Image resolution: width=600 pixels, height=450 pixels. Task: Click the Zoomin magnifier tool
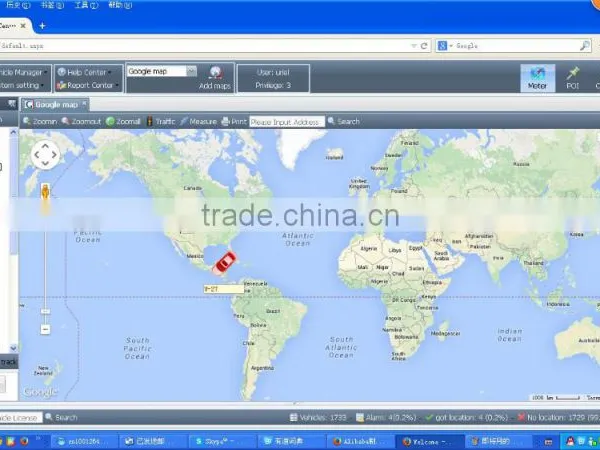coord(40,121)
